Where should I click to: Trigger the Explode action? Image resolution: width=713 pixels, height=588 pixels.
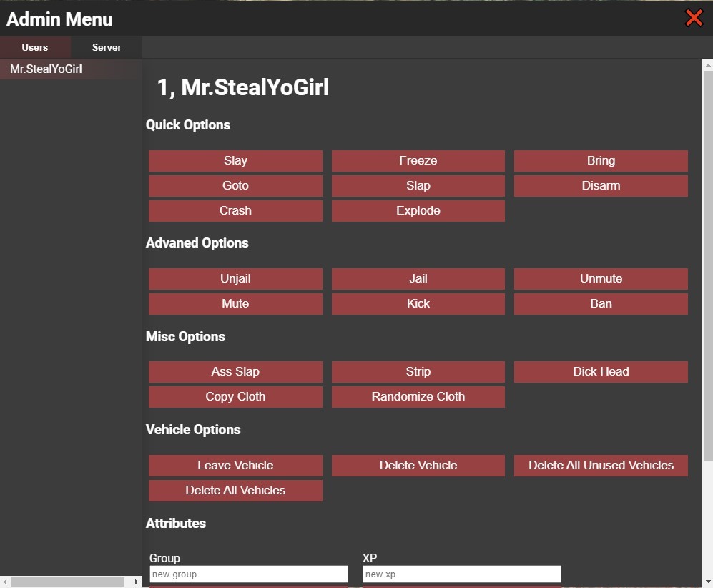coord(418,211)
